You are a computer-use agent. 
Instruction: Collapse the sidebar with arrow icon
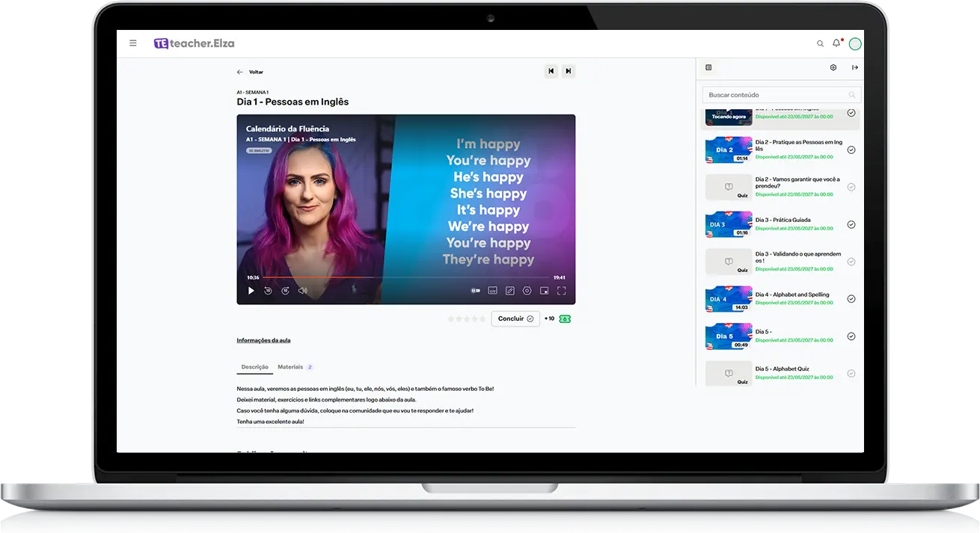[855, 67]
